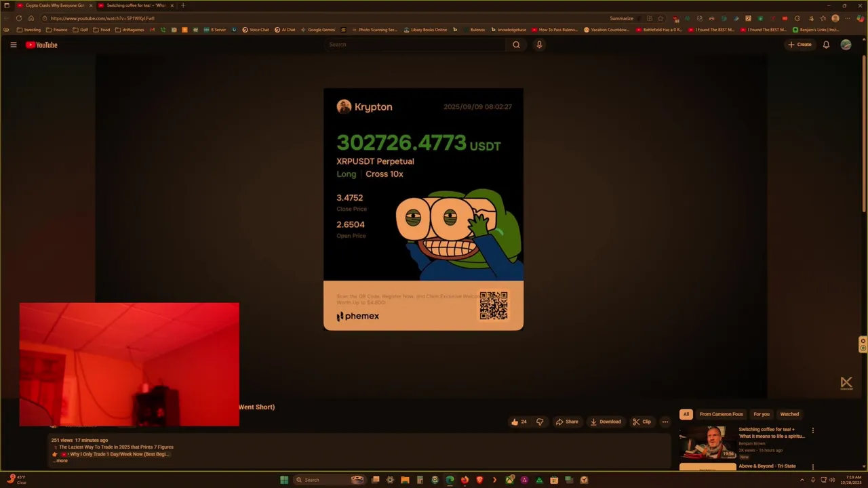Open the Calculator taskbar icon
Screen dimensions: 868x488
click(420, 480)
